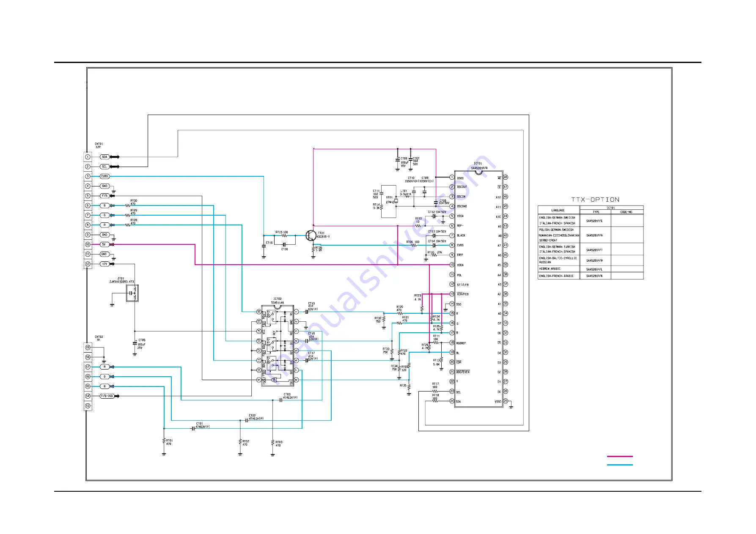Select pin 48 circle on ICT01
Screen dimensions: 756x534
[506, 177]
